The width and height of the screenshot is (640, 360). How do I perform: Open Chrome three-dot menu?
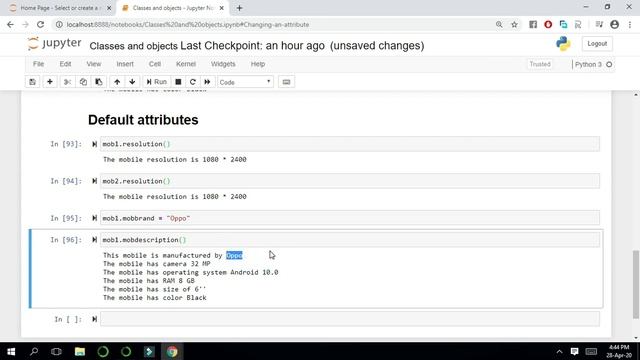point(630,24)
